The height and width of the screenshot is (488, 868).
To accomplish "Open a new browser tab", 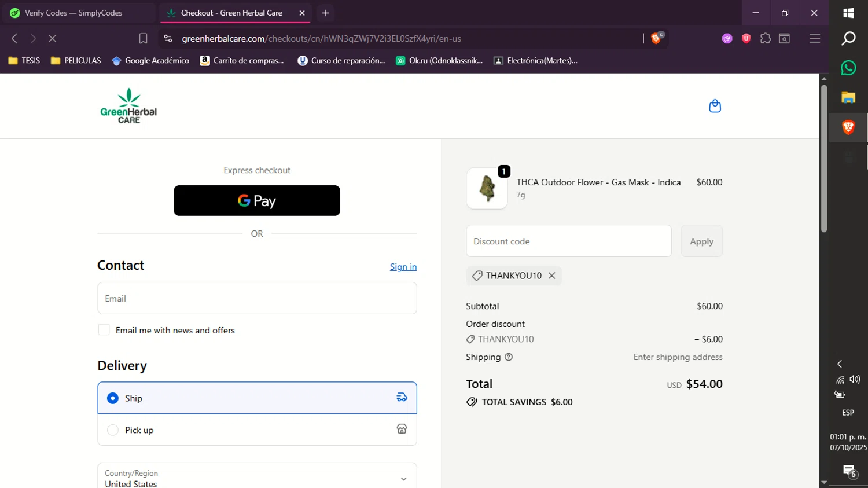I will (325, 13).
